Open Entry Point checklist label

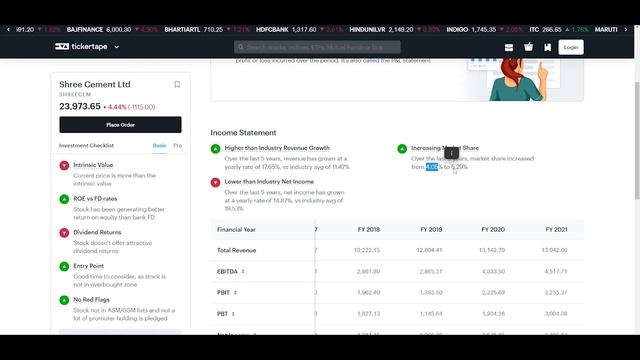coord(89,266)
